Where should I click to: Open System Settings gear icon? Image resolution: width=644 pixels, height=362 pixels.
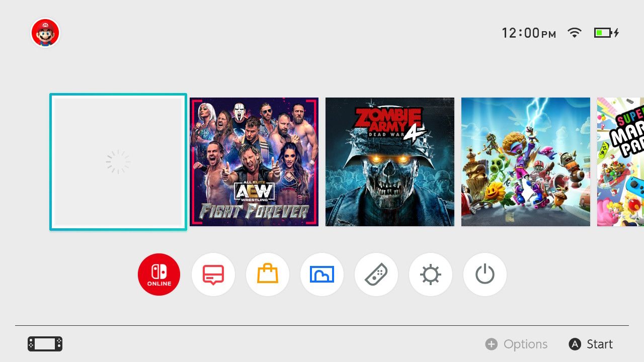[431, 275]
